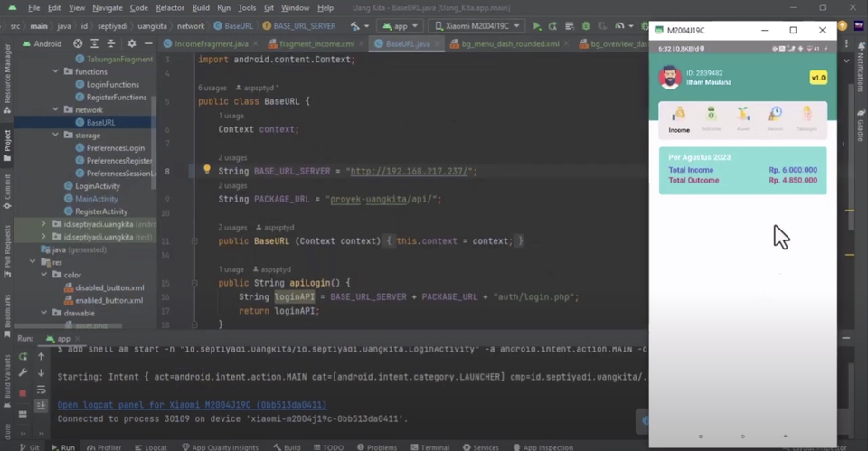868x451 pixels.
Task: Click the v1.0 badge in phone app
Action: [x=818, y=78]
